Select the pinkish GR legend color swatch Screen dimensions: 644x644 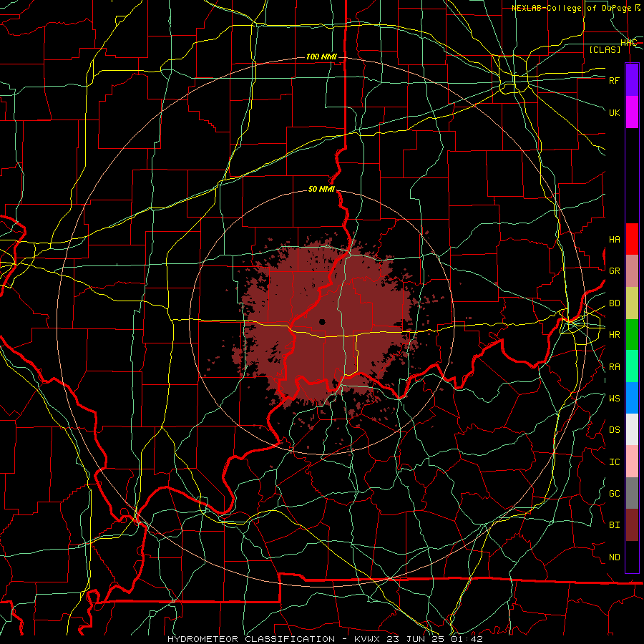point(632,271)
